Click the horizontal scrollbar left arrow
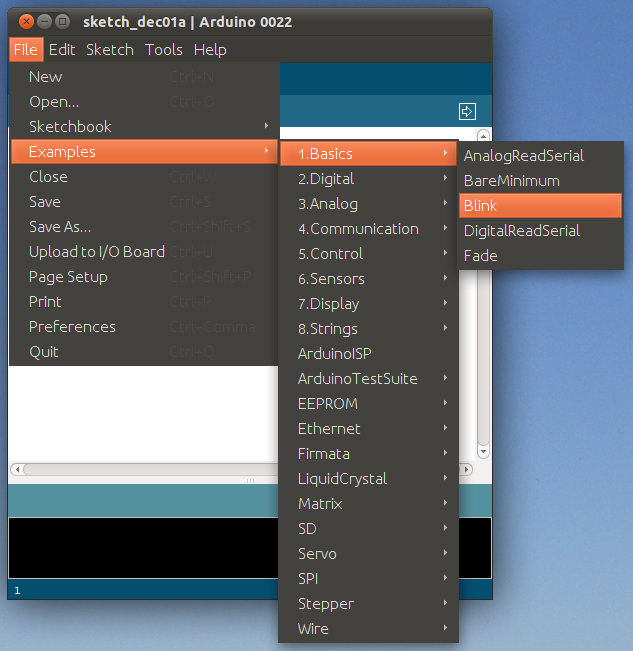This screenshot has height=651, width=633. click(x=16, y=468)
